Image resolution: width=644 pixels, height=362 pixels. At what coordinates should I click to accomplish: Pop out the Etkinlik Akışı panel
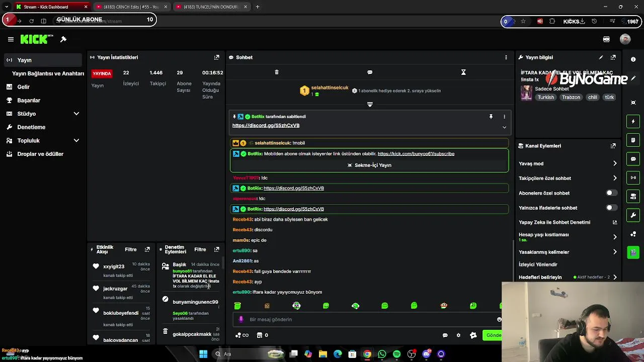point(147,249)
